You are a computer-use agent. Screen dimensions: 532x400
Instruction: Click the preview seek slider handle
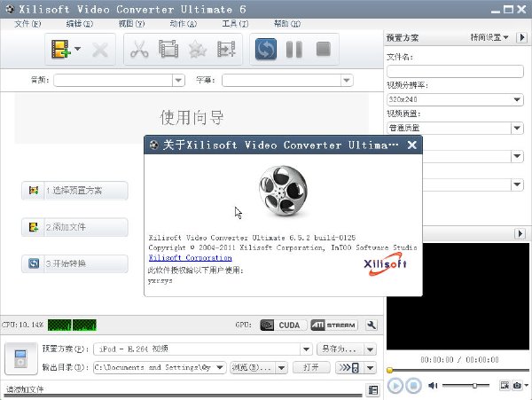[390, 370]
